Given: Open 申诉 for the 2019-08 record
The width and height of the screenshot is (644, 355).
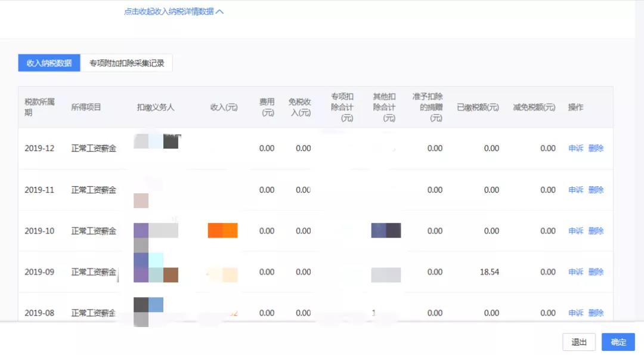Looking at the screenshot, I should click(575, 312).
